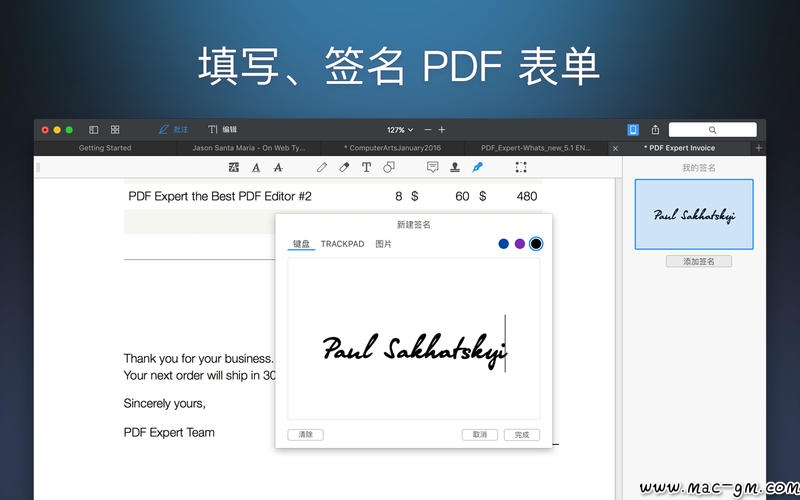Choose the 图片 image signature tab

(383, 244)
